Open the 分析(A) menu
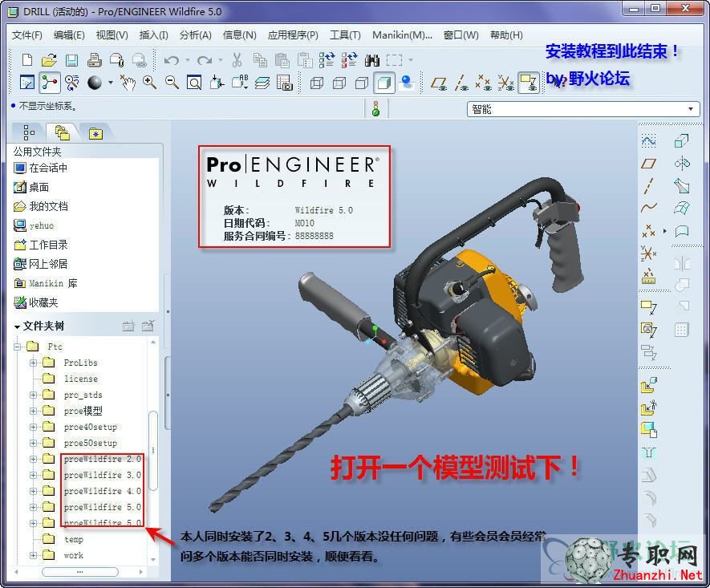The height and width of the screenshot is (588, 710). point(195,35)
